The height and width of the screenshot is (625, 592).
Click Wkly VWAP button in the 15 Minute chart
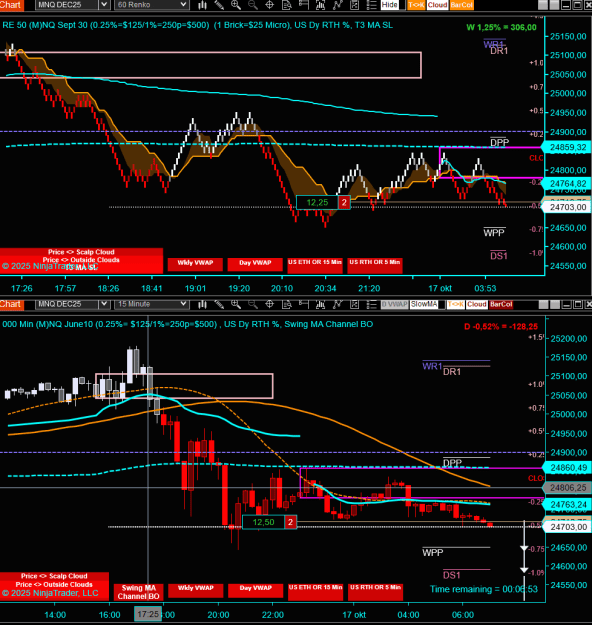point(196,590)
